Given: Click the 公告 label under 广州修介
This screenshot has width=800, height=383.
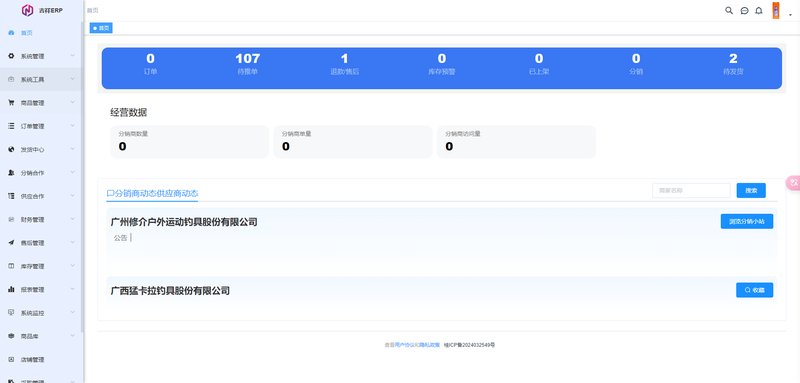Looking at the screenshot, I should click(x=120, y=238).
